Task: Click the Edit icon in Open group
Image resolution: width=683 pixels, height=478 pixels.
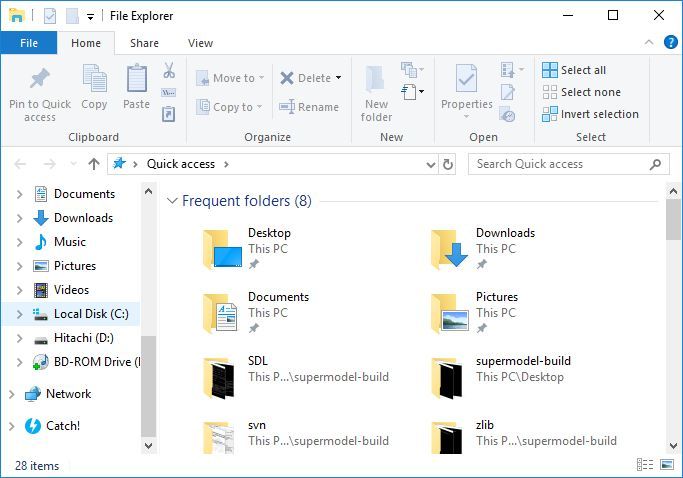Action: coord(508,92)
